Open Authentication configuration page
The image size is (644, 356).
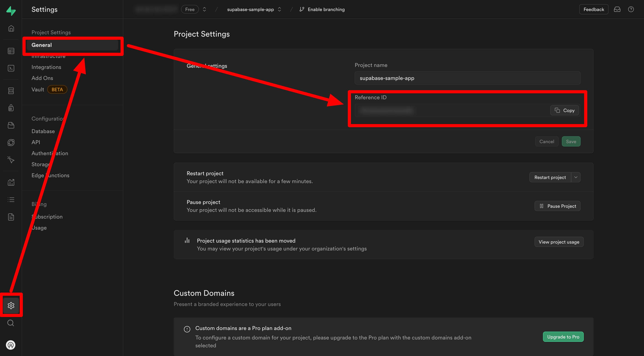pos(50,153)
